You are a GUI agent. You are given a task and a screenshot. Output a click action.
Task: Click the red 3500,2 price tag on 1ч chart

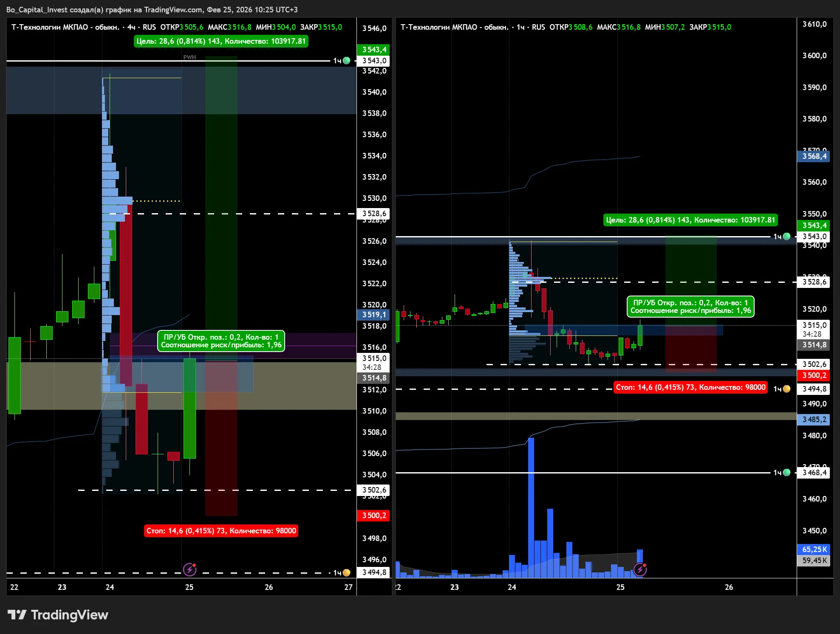click(814, 375)
